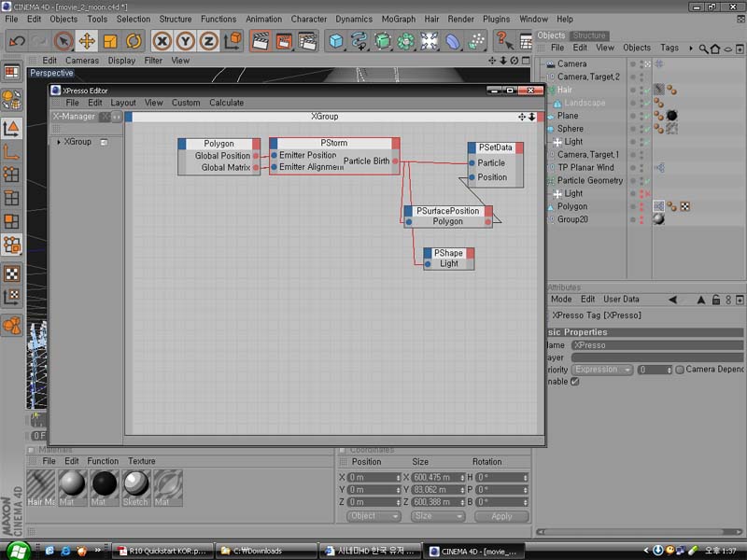Toggle the Camera Dependent checkbox
Image resolution: width=747 pixels, height=560 pixels.
680,370
